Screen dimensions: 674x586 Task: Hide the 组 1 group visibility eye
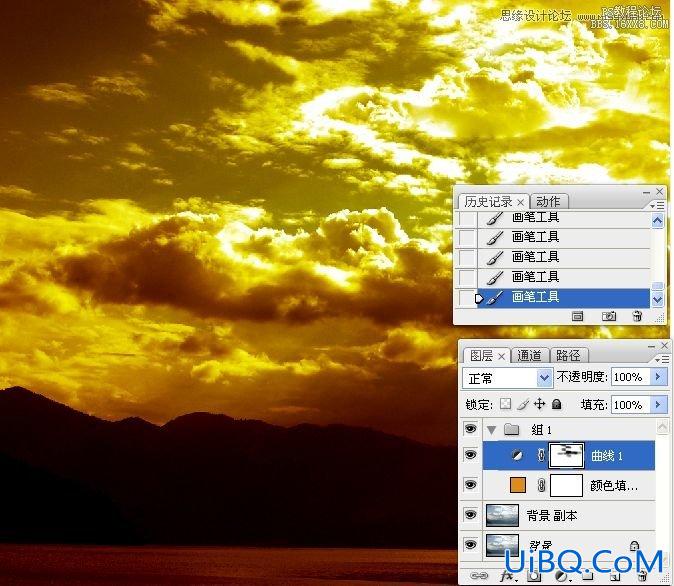click(x=471, y=429)
